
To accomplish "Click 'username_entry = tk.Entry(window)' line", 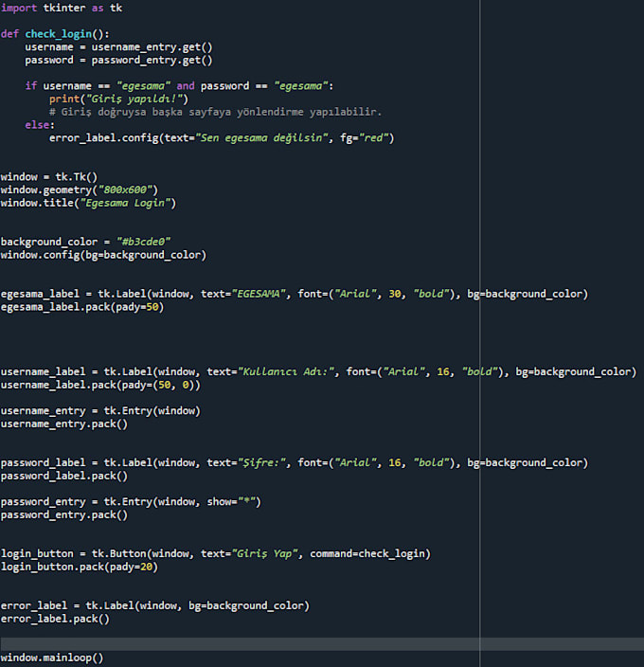I will pos(100,411).
